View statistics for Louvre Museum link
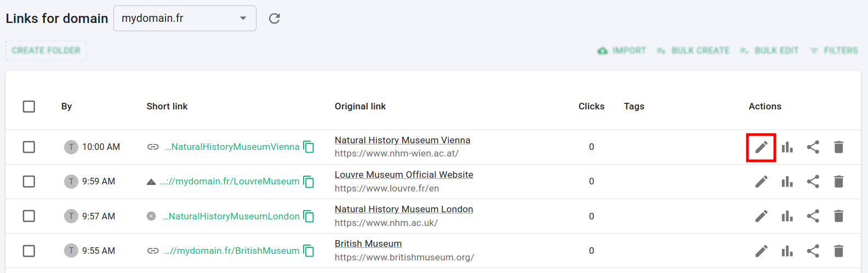 click(x=787, y=182)
